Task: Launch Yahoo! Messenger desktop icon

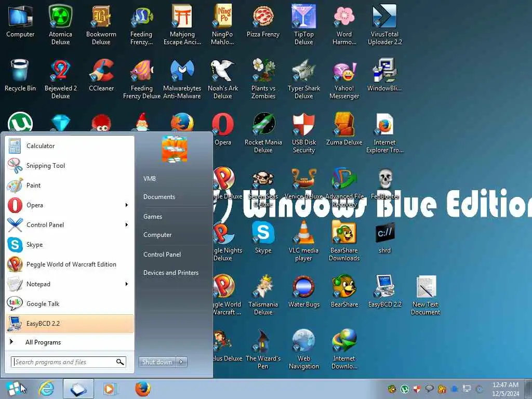Action: (344, 79)
